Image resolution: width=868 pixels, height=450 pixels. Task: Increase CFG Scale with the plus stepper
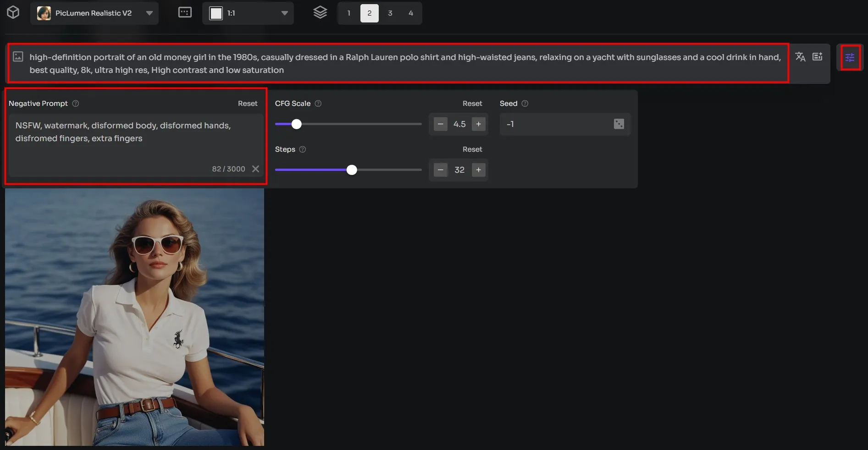(478, 124)
